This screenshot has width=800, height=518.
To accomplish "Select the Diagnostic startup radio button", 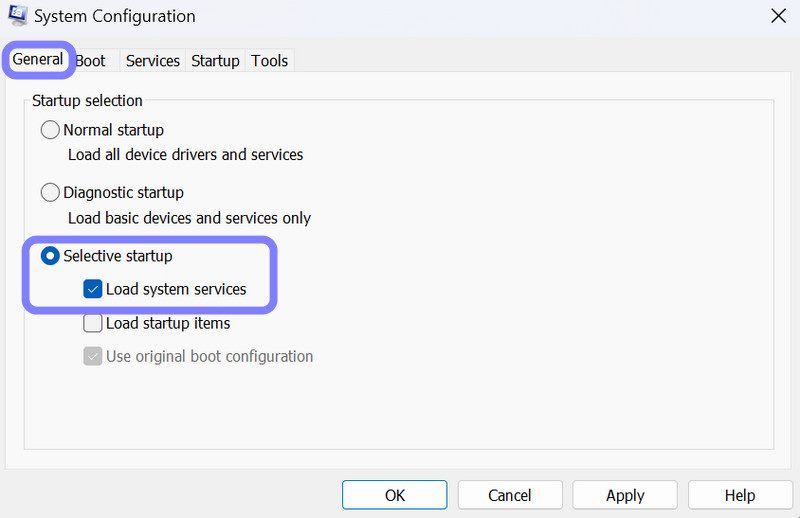I will [50, 192].
